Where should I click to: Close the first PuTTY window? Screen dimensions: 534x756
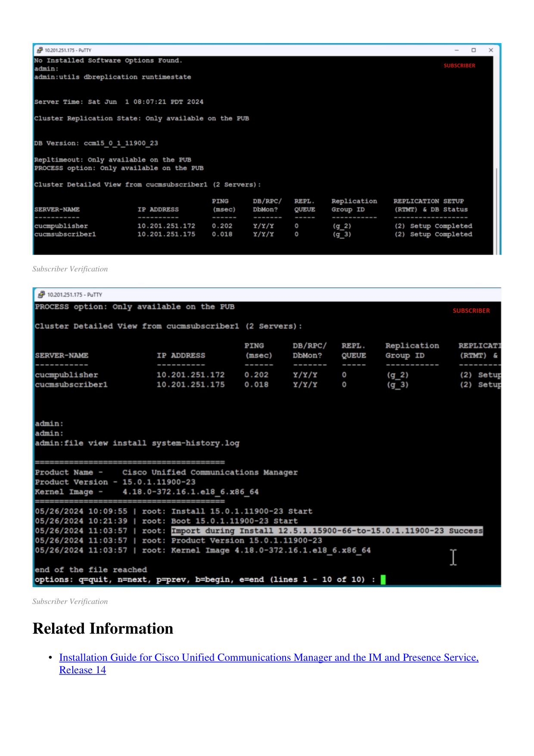[491, 50]
